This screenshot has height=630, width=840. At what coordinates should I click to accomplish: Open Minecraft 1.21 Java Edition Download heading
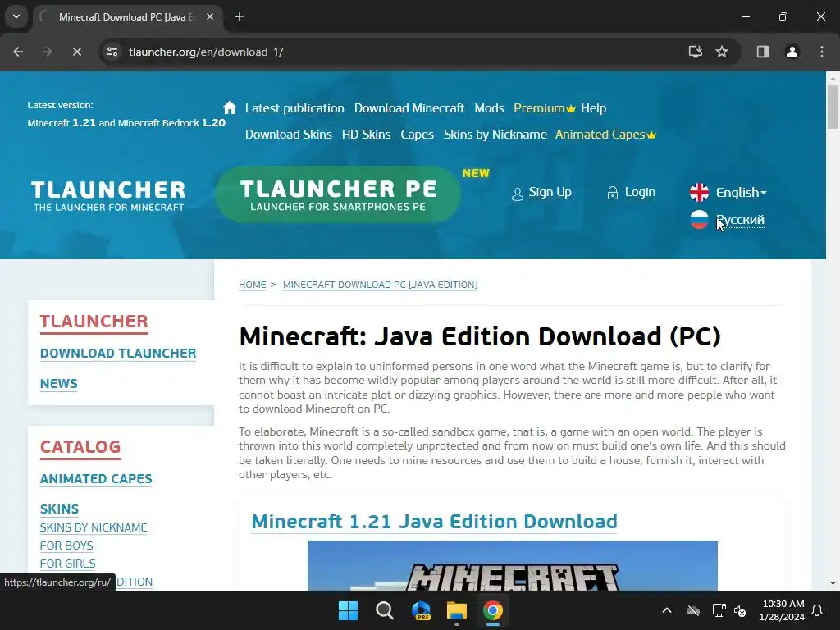435,521
